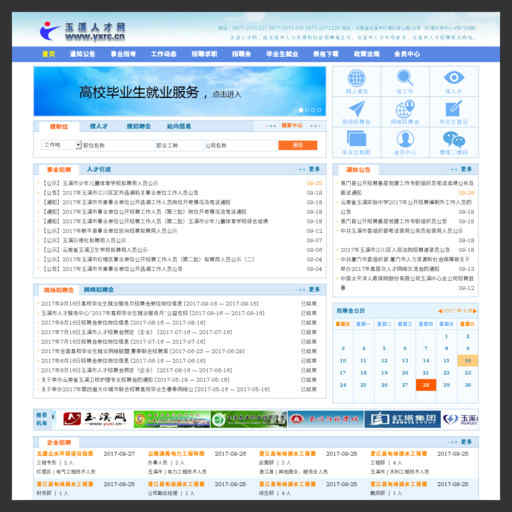
Task: Click day 11 in the recruitment calendar
Action: [x=363, y=361]
